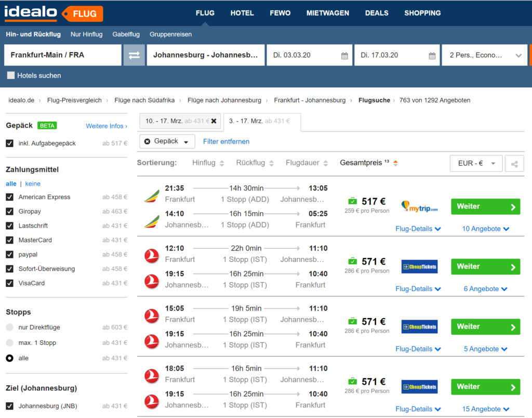Click CheapTickets logo on 15:05 flight offer
Image resolution: width=532 pixels, height=418 pixels.
419,326
